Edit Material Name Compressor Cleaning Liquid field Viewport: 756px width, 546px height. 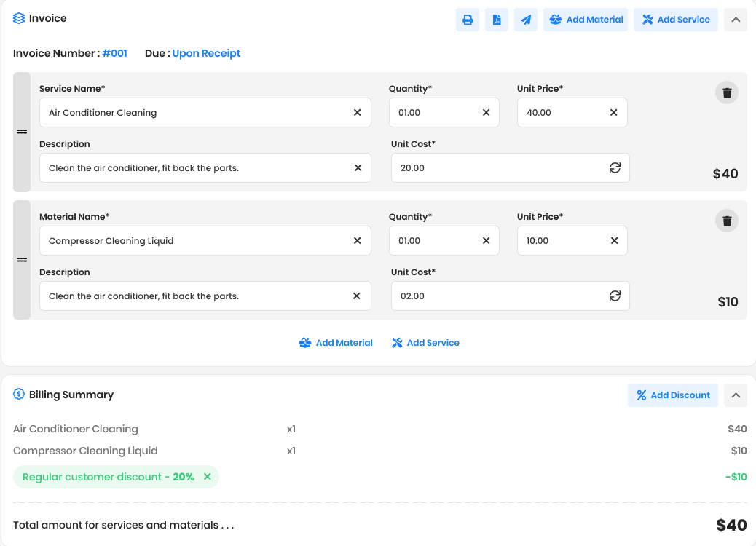tap(205, 241)
